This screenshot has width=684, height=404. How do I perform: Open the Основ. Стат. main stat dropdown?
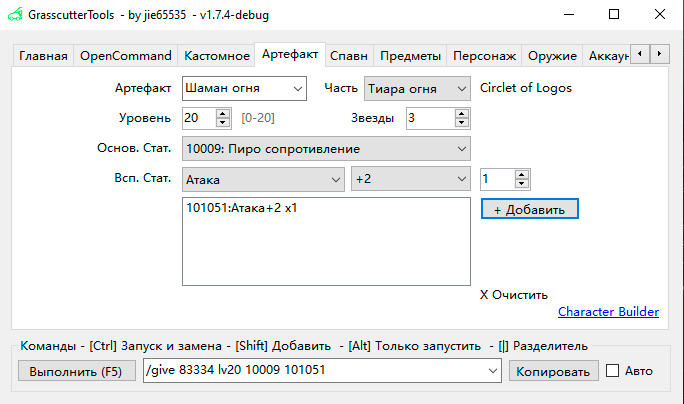[461, 149]
